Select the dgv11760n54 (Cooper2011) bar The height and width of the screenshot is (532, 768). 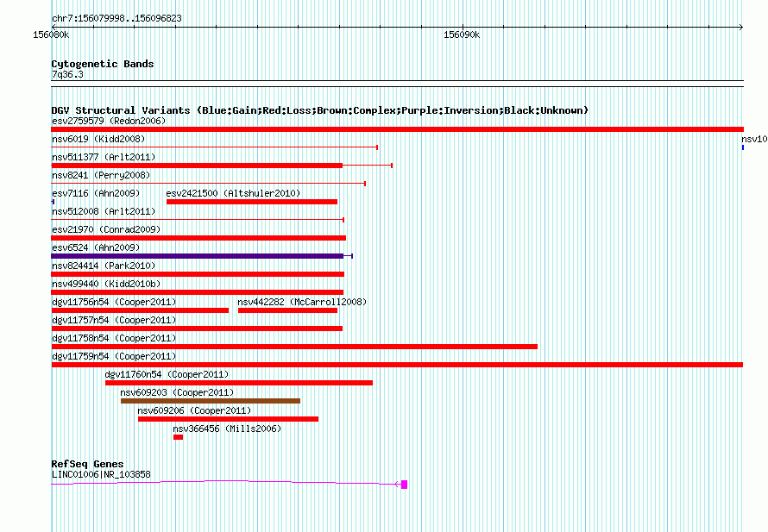pos(239,383)
